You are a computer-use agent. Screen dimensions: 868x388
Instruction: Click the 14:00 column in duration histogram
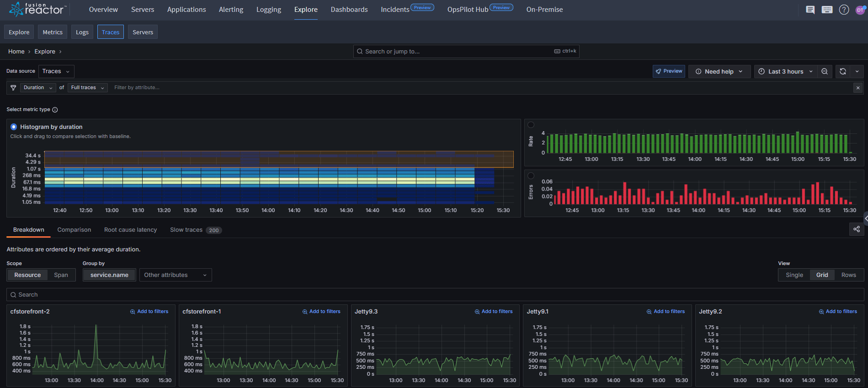click(269, 177)
